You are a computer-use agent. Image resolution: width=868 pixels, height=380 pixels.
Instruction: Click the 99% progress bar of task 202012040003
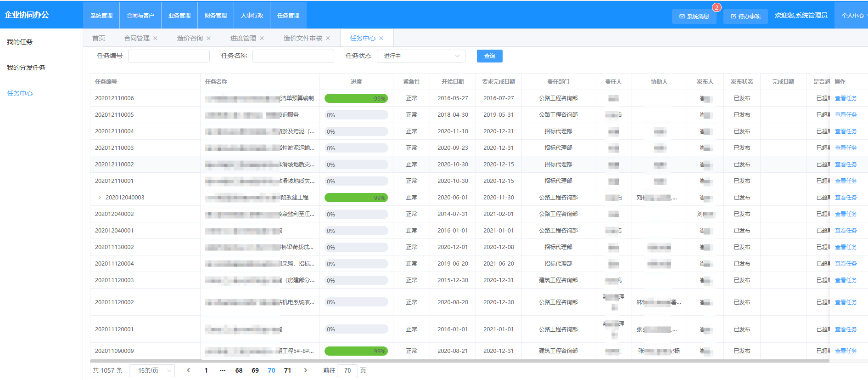356,198
